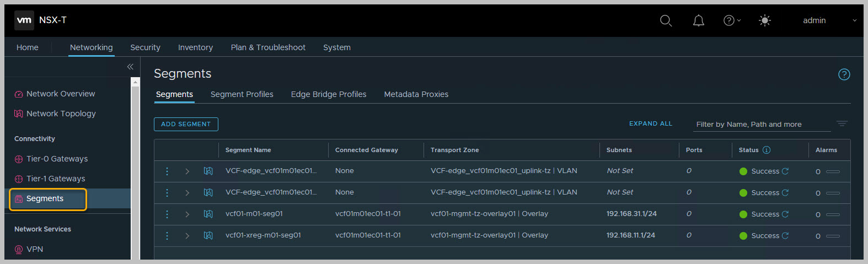
Task: Refresh status of vcf01-m01-seg01 segment
Action: tap(785, 214)
